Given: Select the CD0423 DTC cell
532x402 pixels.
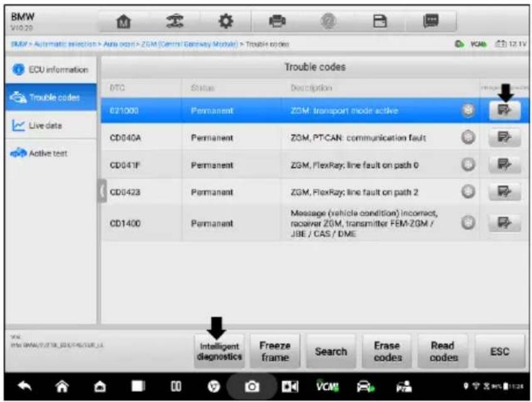Looking at the screenshot, I should tap(141, 192).
